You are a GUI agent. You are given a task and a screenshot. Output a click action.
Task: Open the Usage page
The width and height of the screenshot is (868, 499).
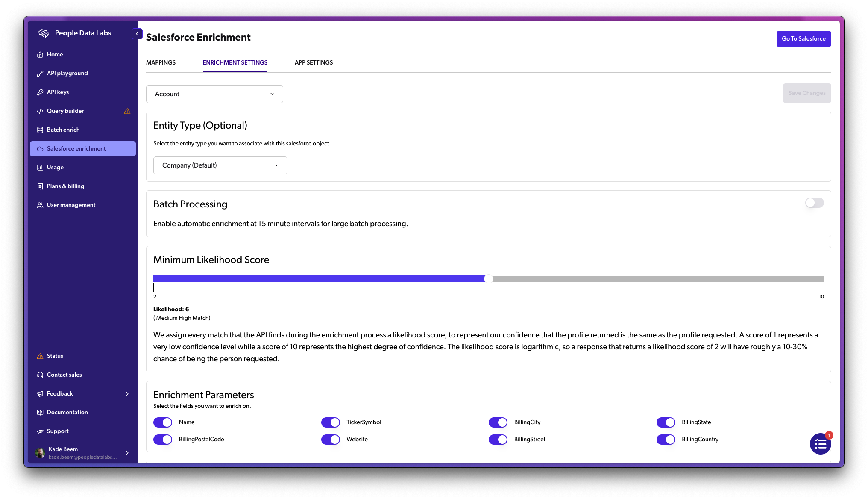pos(55,167)
